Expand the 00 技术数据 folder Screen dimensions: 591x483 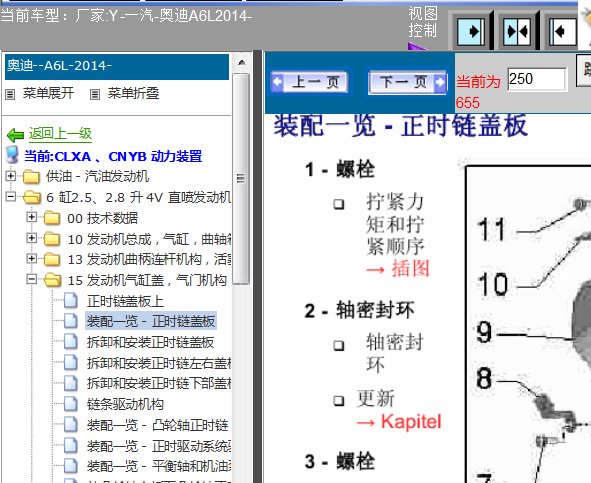(x=32, y=217)
